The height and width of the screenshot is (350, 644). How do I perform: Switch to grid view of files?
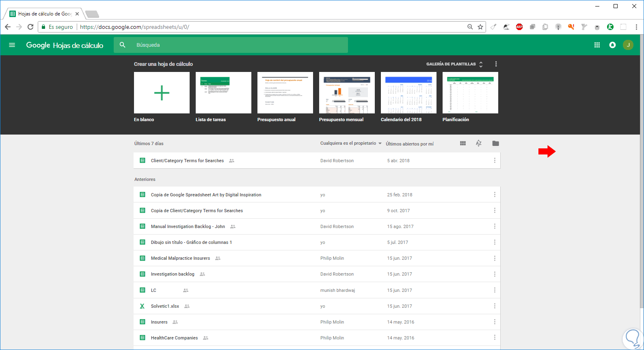[x=463, y=143]
